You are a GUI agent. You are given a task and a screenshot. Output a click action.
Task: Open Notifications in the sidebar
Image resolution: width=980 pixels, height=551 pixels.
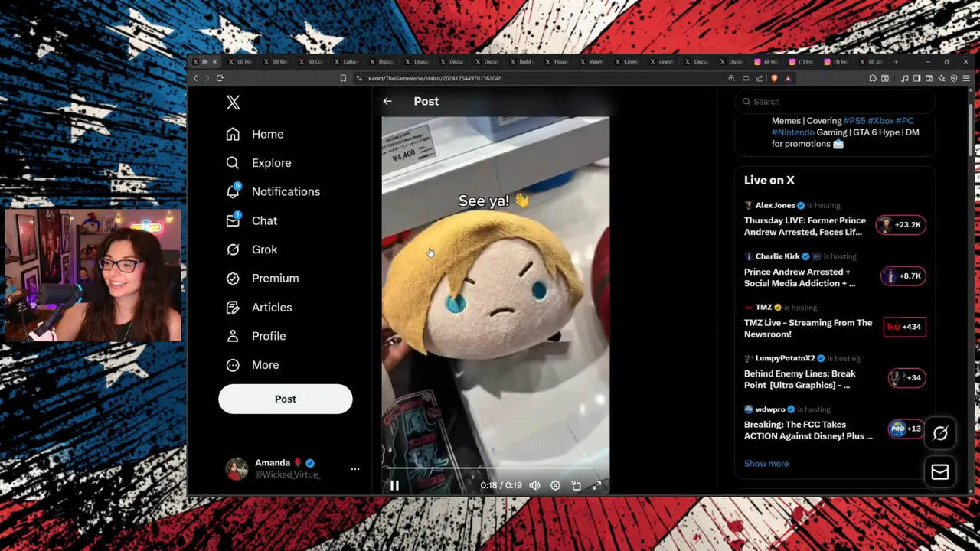click(273, 191)
